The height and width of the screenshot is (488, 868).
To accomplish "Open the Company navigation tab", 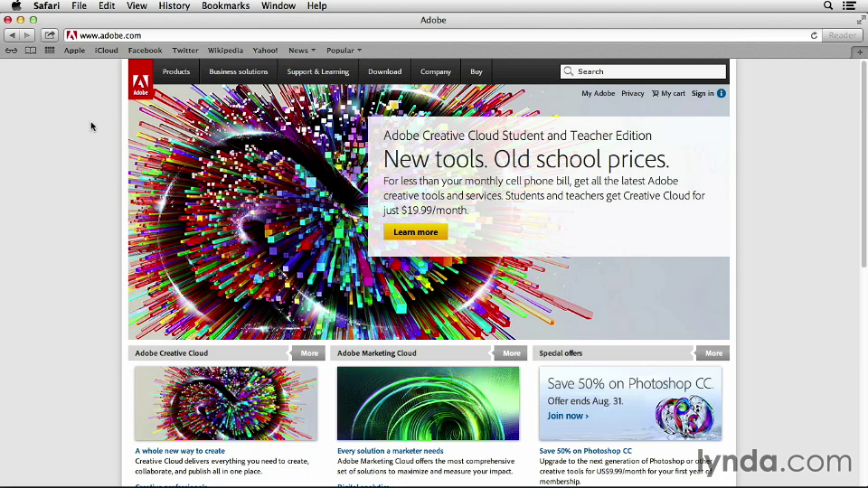I will click(x=436, y=71).
